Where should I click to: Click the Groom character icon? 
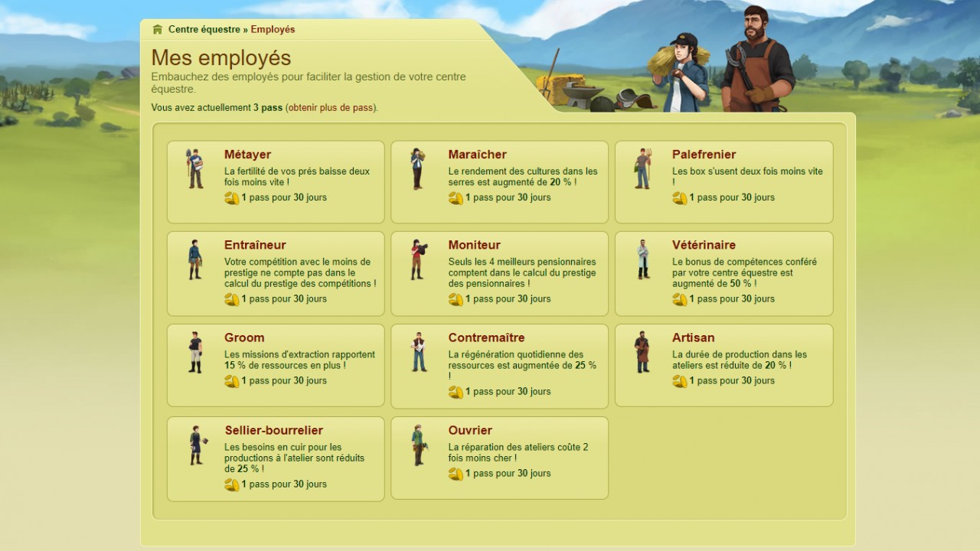195,352
